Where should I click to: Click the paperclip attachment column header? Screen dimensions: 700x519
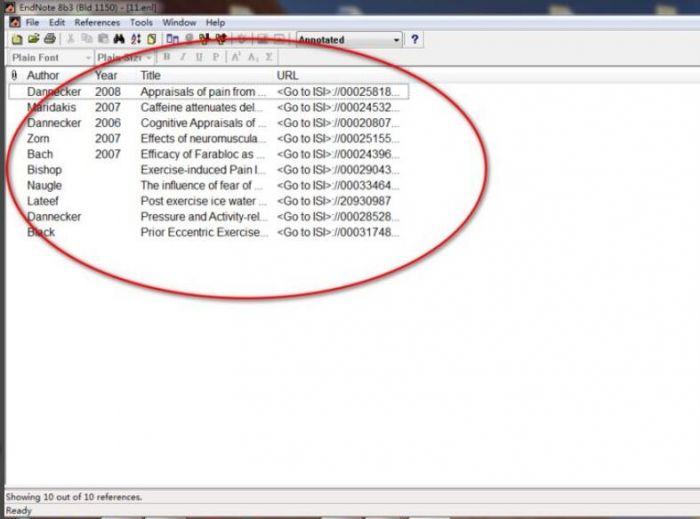14,75
